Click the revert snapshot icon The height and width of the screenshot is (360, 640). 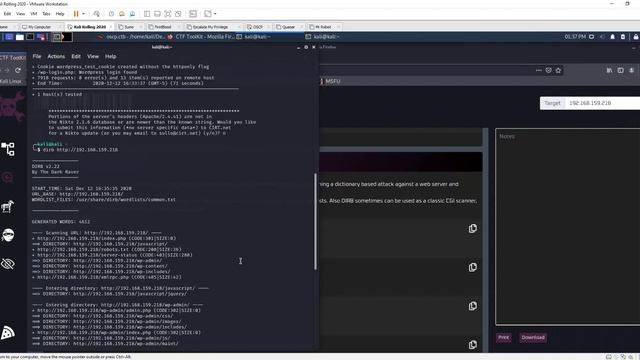122,14
